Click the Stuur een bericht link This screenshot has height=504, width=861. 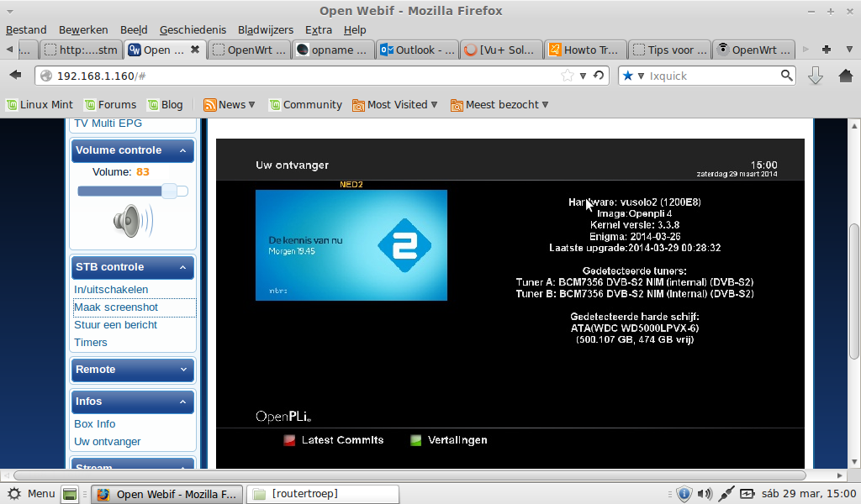(x=115, y=325)
